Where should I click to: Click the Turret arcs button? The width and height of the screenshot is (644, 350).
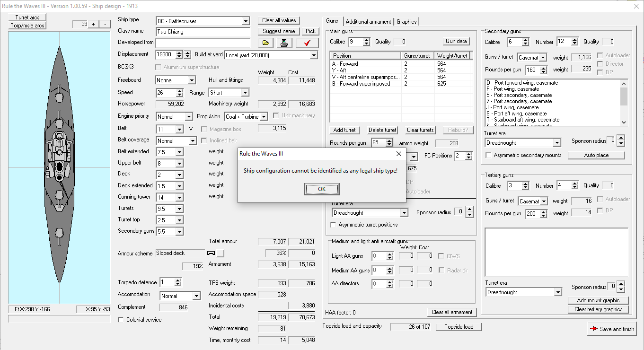pyautogui.click(x=27, y=17)
